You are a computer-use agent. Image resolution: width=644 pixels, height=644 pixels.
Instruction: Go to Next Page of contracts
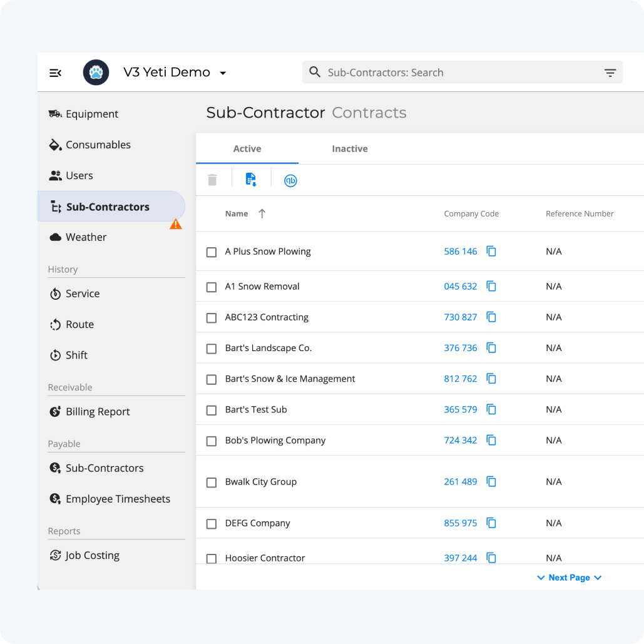[x=570, y=578]
